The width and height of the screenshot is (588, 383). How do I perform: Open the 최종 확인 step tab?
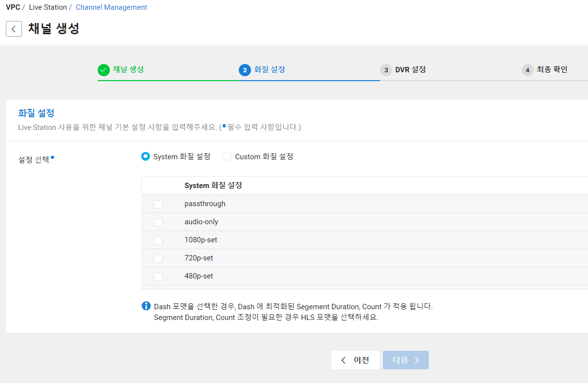552,69
